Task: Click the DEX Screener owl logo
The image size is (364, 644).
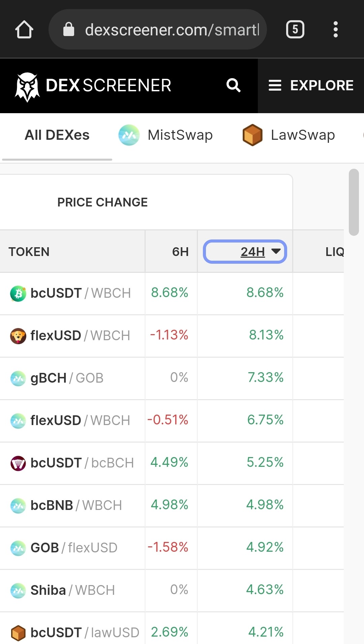Action: click(x=27, y=87)
